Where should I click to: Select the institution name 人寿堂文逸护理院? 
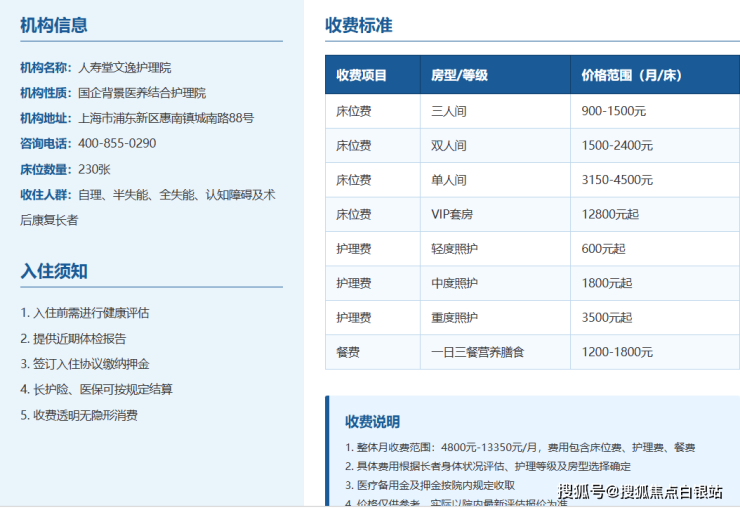tap(125, 68)
